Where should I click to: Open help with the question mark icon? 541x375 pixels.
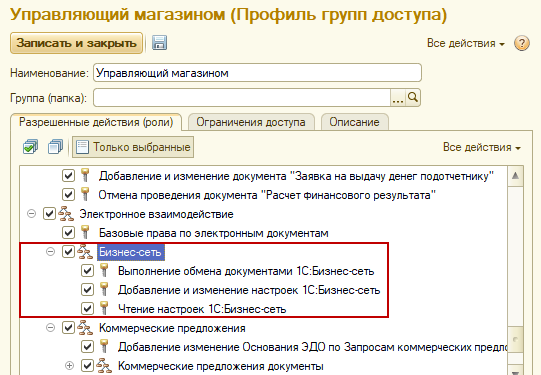(x=522, y=43)
